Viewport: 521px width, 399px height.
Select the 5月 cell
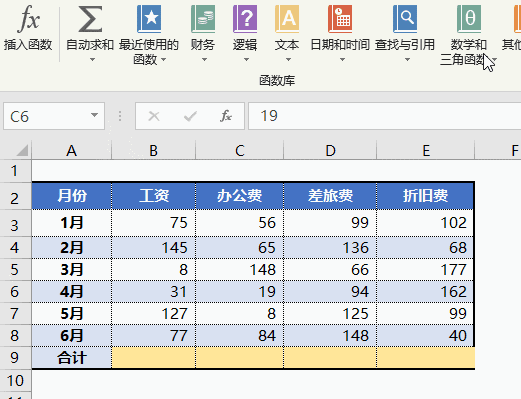click(72, 314)
